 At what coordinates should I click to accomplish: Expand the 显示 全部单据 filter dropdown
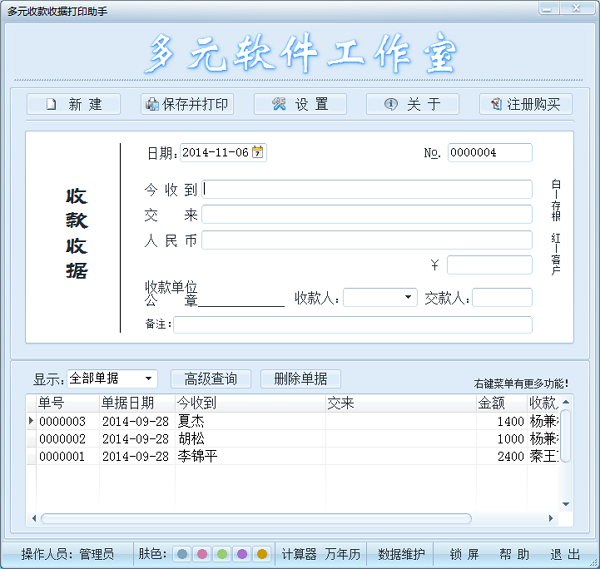point(149,379)
